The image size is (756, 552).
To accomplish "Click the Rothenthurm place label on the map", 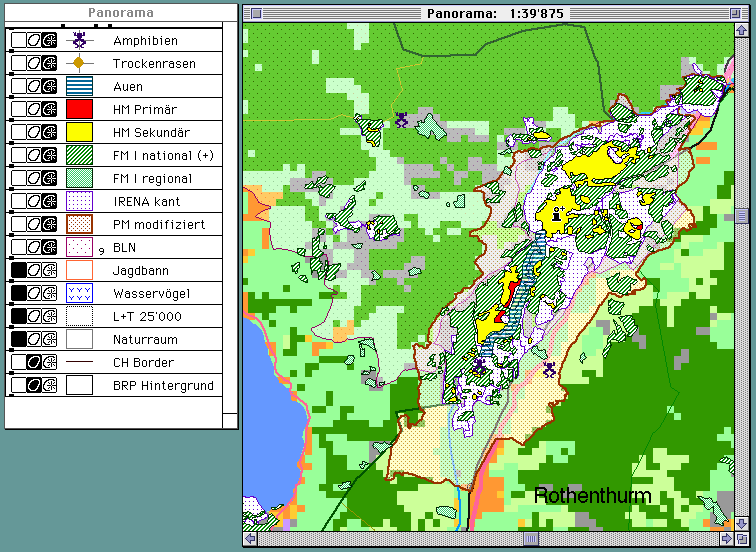I will tap(592, 496).
